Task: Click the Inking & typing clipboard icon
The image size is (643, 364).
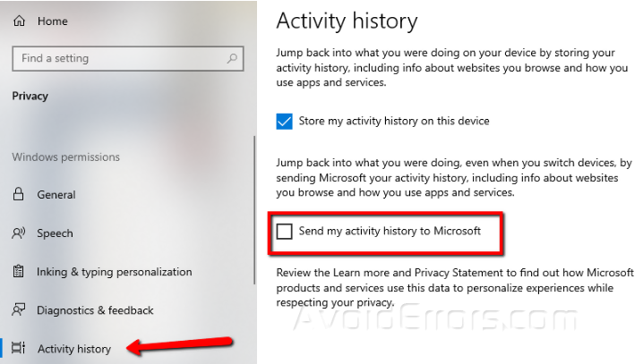Action: coord(19,272)
